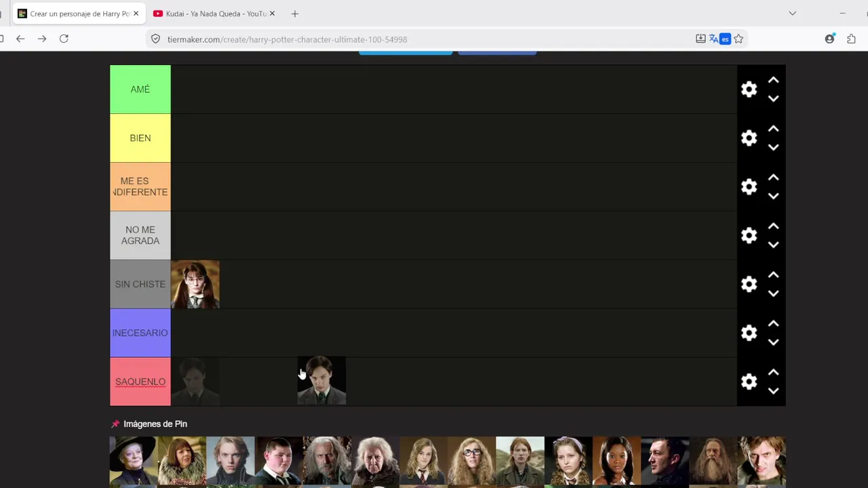
Task: Select the woman in black pointed hat image
Action: (134, 462)
